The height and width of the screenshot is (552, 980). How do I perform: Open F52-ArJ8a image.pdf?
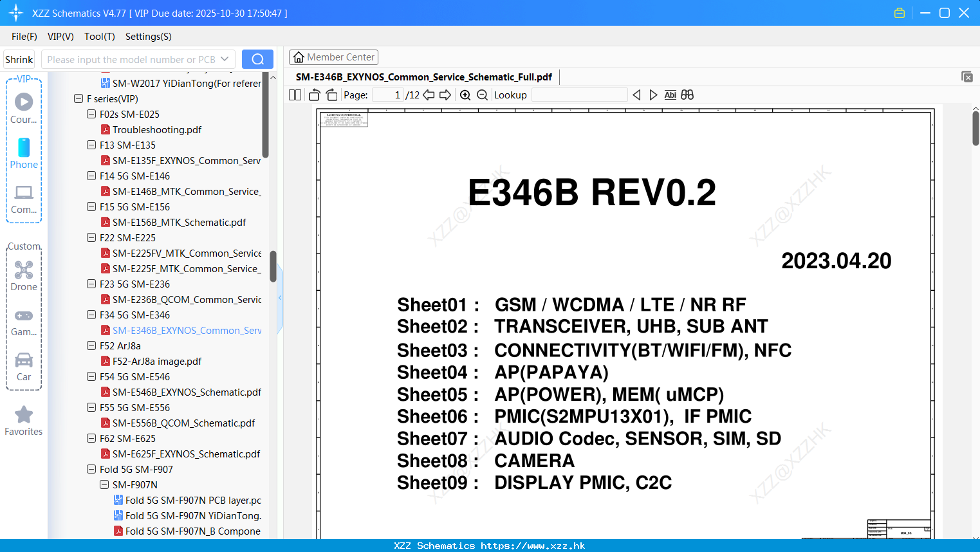(x=157, y=361)
